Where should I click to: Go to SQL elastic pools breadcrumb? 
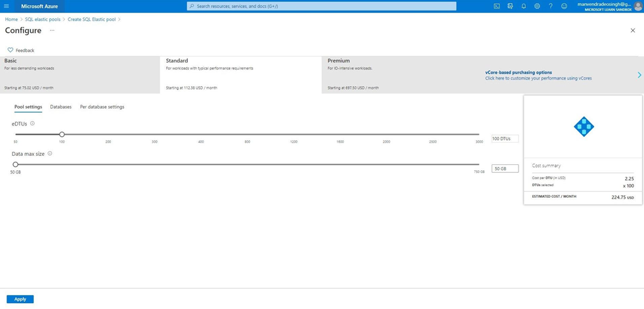pos(43,19)
